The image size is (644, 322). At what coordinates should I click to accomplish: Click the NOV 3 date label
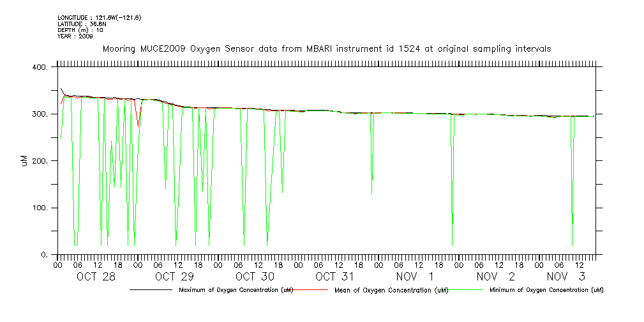click(x=565, y=277)
